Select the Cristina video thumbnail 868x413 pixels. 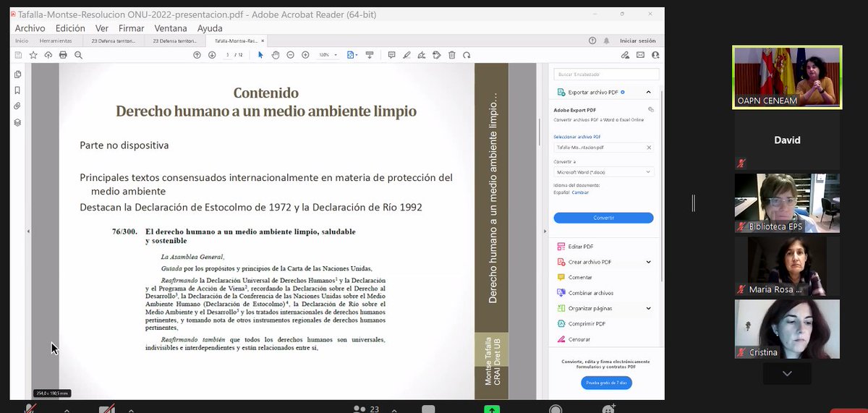(x=787, y=329)
